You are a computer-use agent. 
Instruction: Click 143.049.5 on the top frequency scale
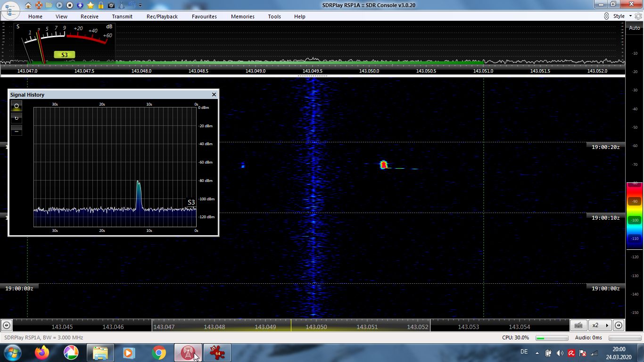click(312, 71)
